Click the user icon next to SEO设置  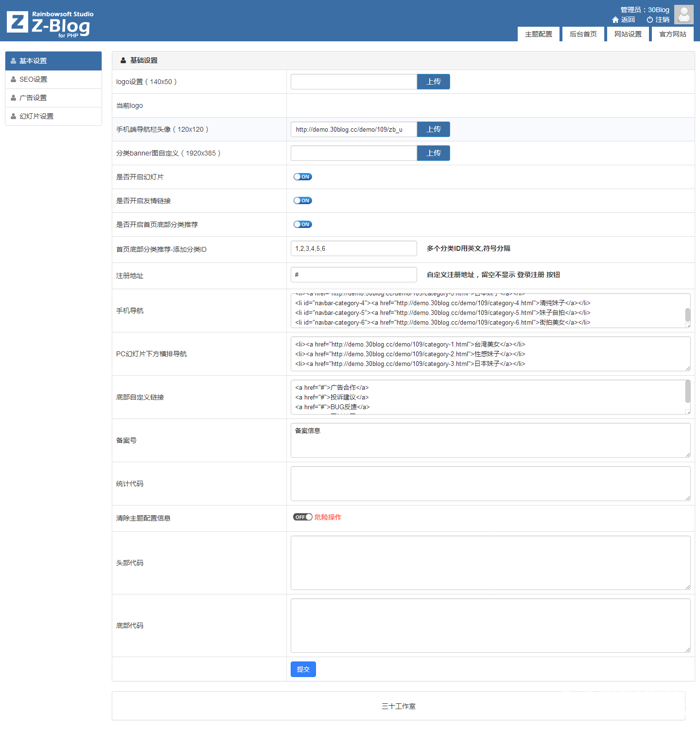click(x=14, y=79)
